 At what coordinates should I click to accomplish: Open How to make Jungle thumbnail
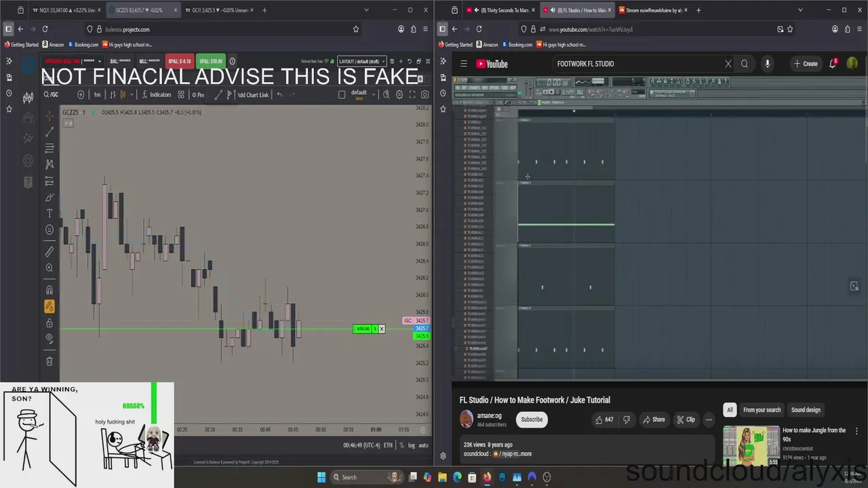pyautogui.click(x=751, y=445)
